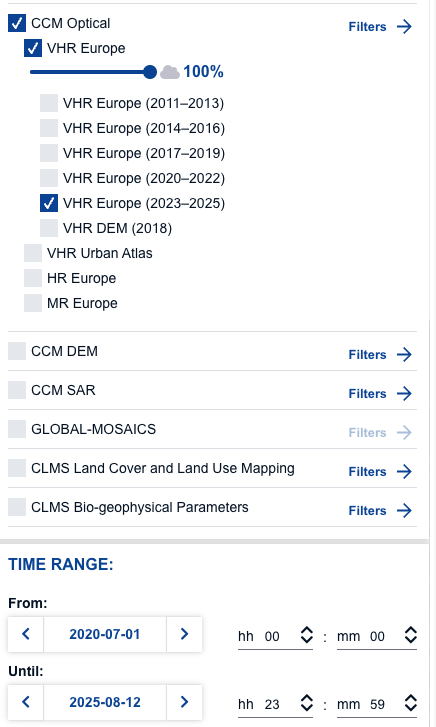Image resolution: width=436 pixels, height=727 pixels.
Task: Click the cloud cover slider handle
Action: click(150, 72)
